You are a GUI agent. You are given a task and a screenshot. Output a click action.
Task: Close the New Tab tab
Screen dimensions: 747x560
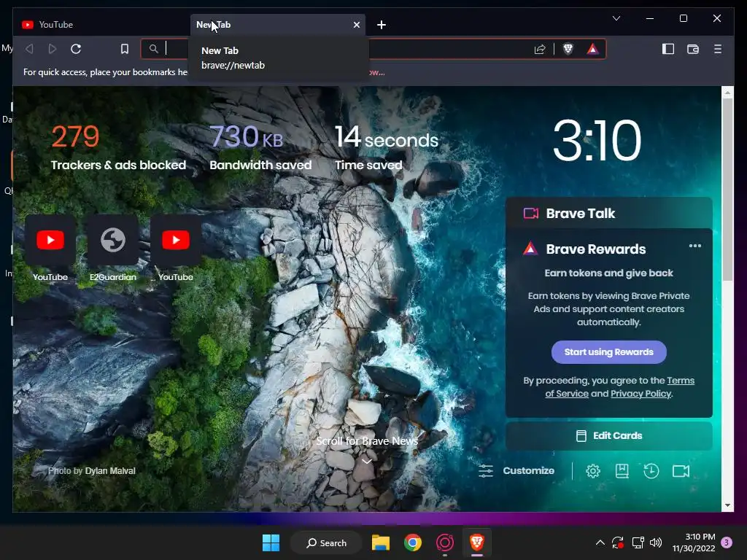356,25
